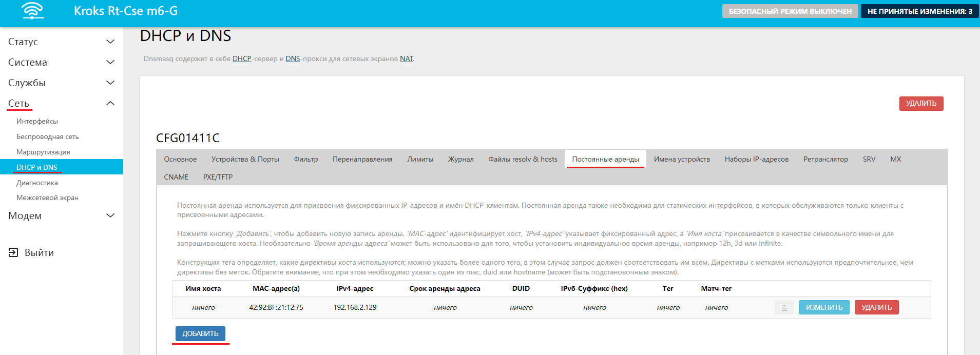Screen dimensions: 980x355
Task: Click the Wi-Fi router logo icon
Action: (33, 11)
